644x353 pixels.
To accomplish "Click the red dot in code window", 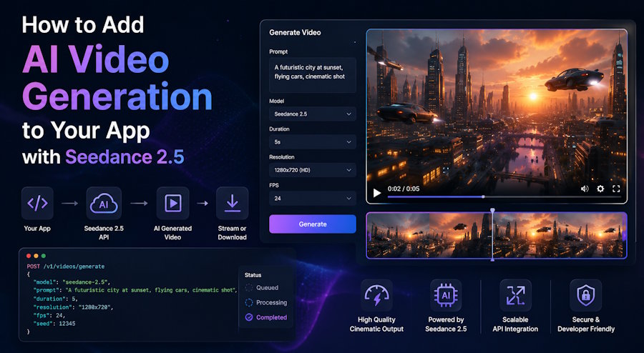I will click(29, 256).
